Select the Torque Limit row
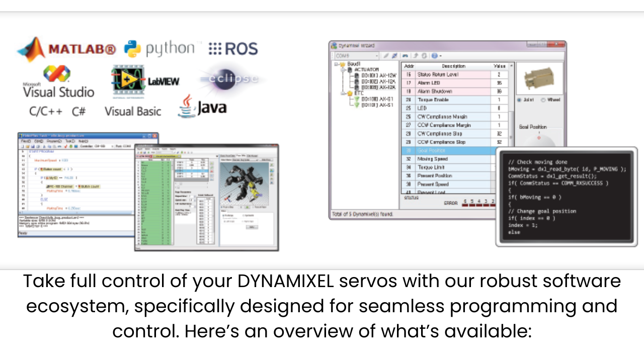This screenshot has width=644, height=362. [x=449, y=167]
